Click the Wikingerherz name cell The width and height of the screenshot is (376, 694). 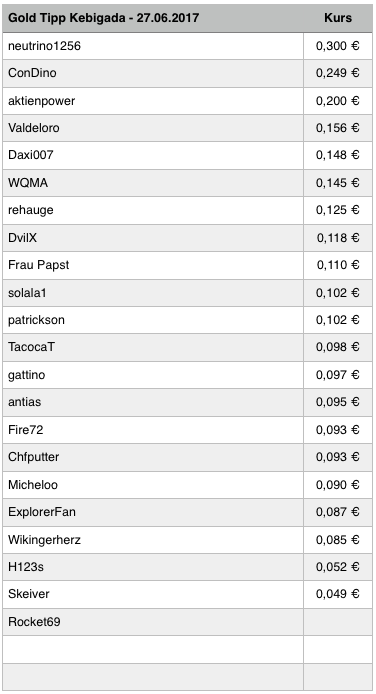pyautogui.click(x=153, y=540)
